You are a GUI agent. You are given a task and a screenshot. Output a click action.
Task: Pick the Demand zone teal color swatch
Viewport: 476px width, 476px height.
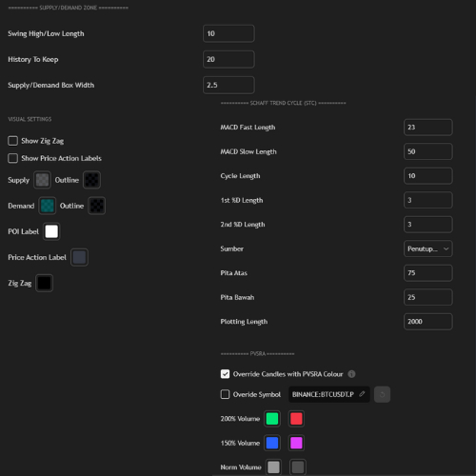coord(48,206)
